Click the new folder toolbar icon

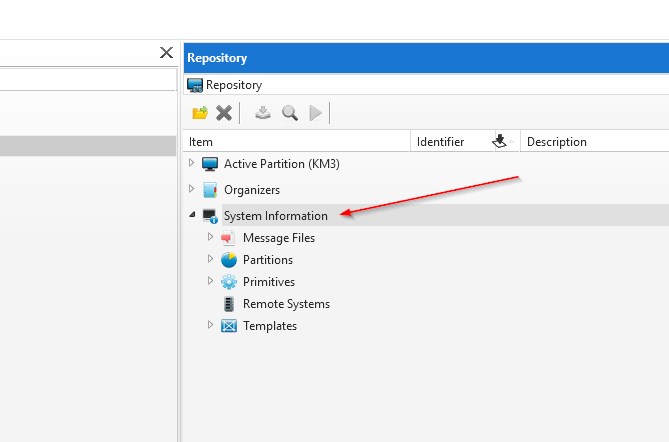pos(200,113)
